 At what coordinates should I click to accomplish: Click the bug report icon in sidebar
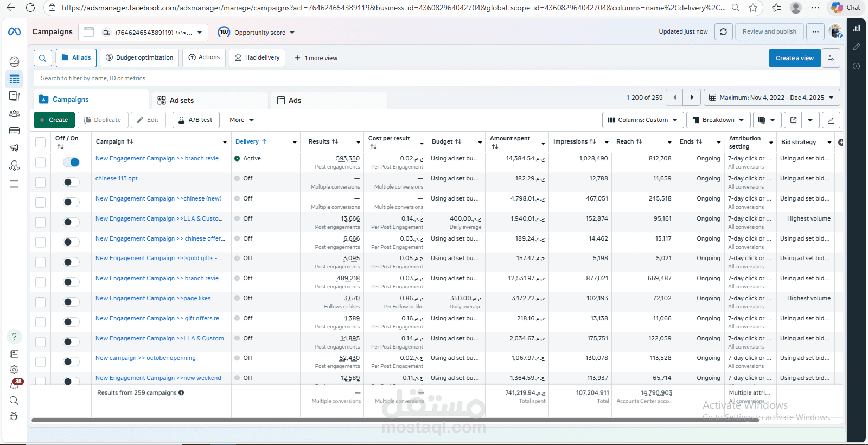(x=14, y=416)
